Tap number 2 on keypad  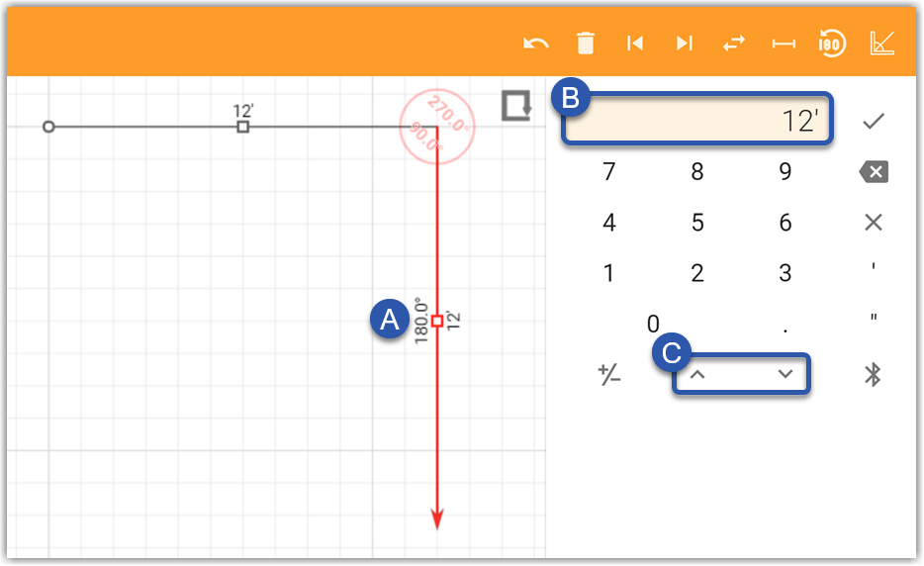click(x=697, y=273)
